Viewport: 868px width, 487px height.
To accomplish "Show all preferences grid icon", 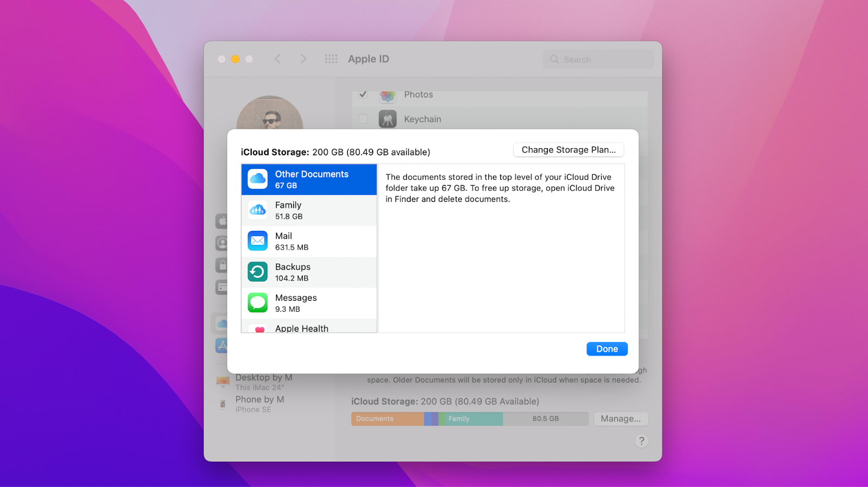I will click(331, 59).
